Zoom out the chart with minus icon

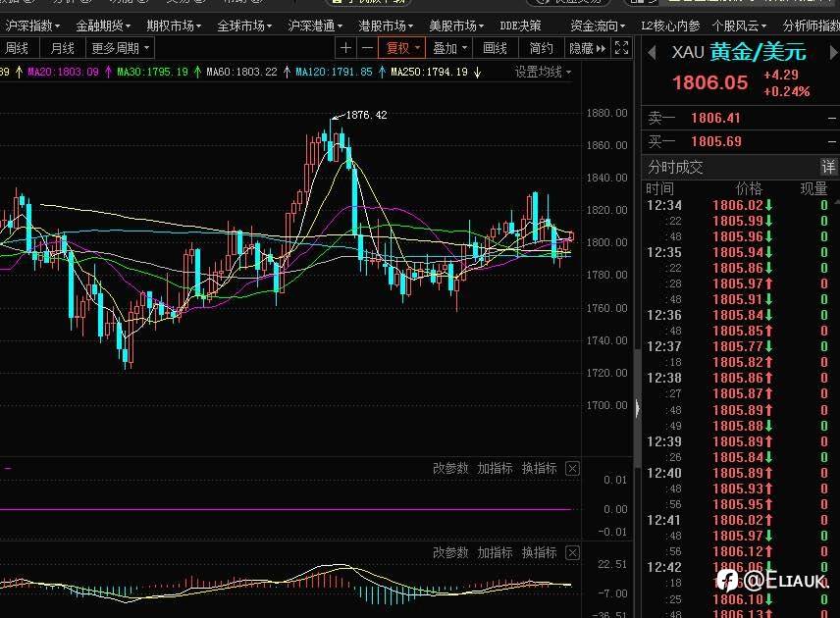[x=367, y=48]
